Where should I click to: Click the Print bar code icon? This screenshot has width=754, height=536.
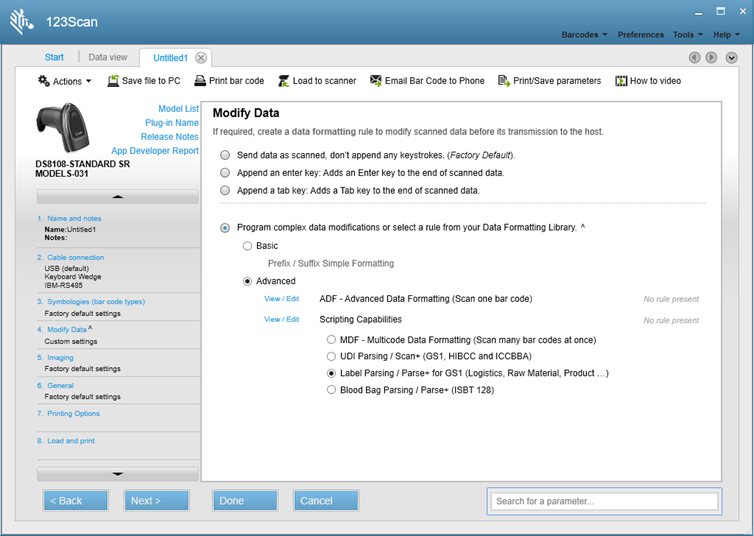click(201, 81)
